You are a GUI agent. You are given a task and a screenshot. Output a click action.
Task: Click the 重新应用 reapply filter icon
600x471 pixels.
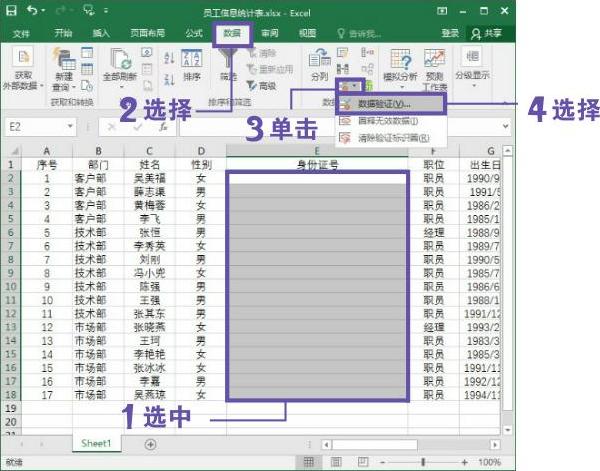coord(252,69)
